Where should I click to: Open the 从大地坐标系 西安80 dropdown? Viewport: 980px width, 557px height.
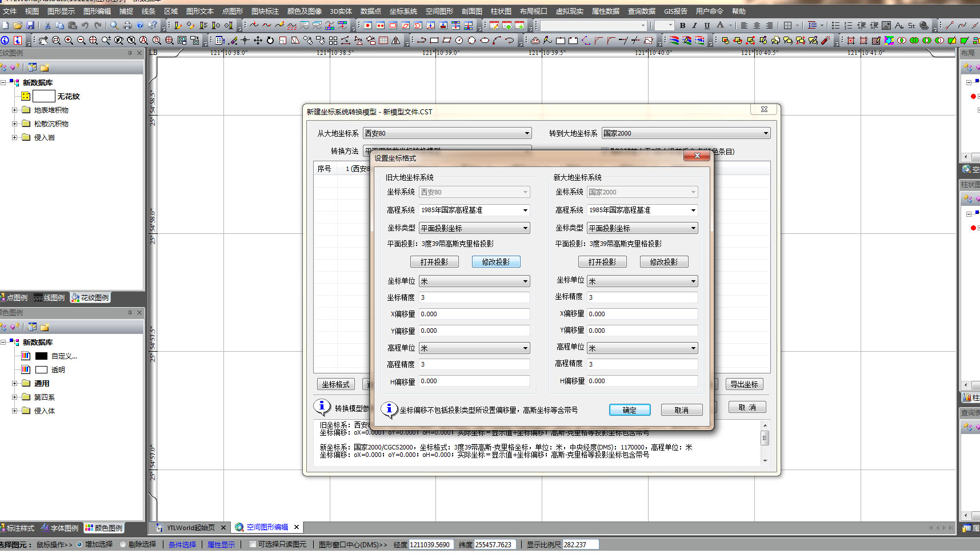click(x=447, y=133)
